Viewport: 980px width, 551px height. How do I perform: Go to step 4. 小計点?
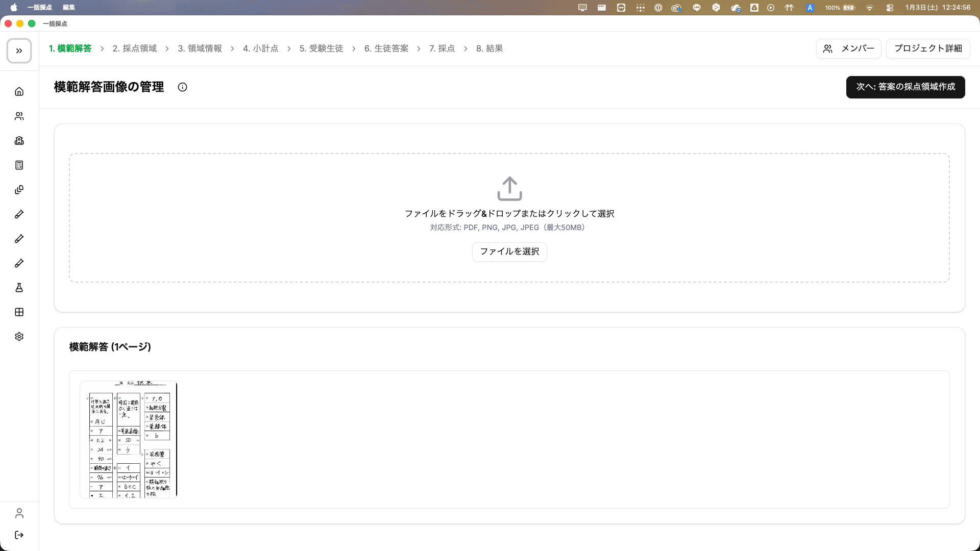[260, 48]
